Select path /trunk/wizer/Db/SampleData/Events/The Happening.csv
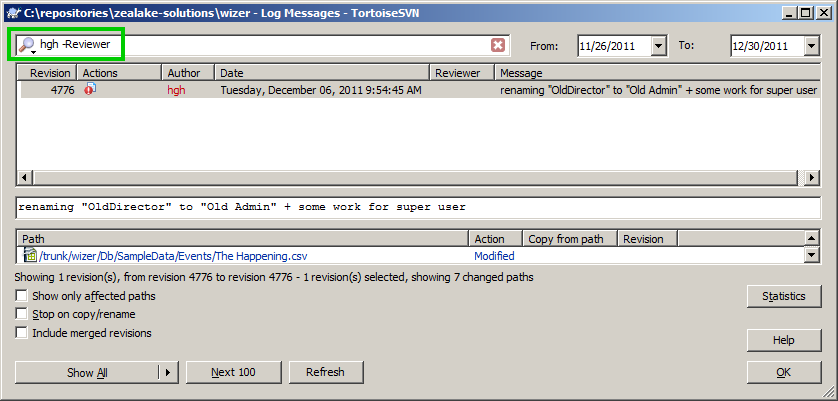Screen dimensions: 838x401 [x=173, y=256]
